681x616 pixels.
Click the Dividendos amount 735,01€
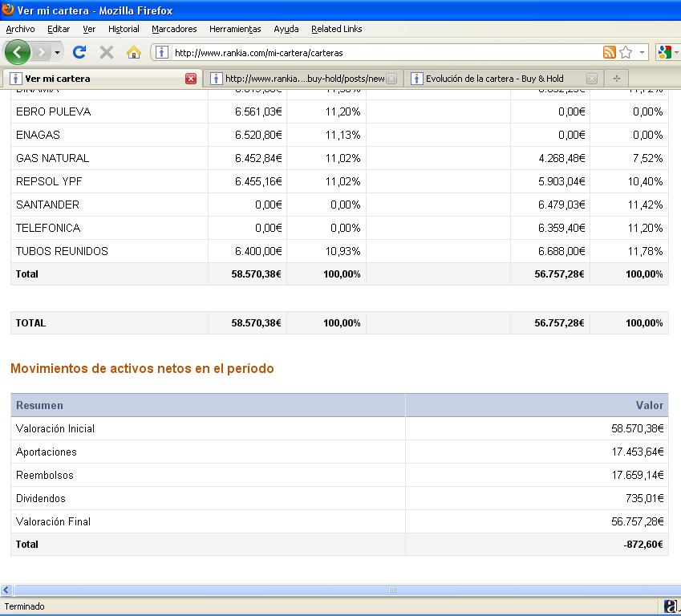click(x=645, y=499)
